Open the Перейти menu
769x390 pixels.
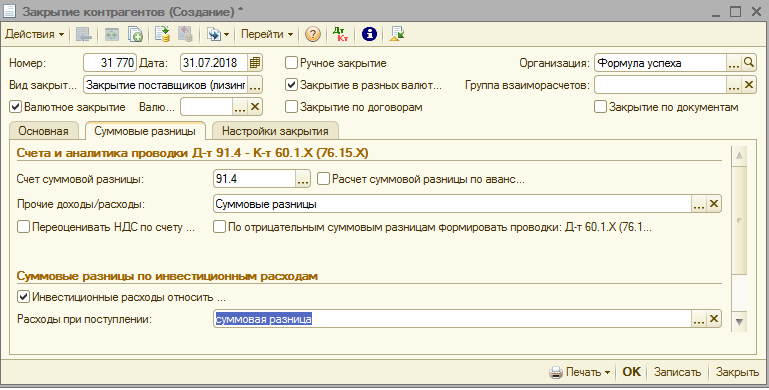[x=267, y=34]
